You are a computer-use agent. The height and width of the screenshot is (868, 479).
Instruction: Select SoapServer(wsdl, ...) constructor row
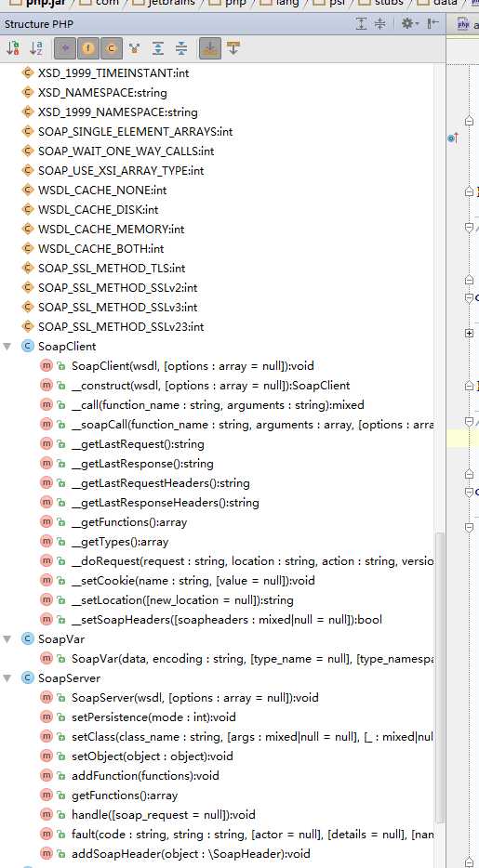coord(195,698)
